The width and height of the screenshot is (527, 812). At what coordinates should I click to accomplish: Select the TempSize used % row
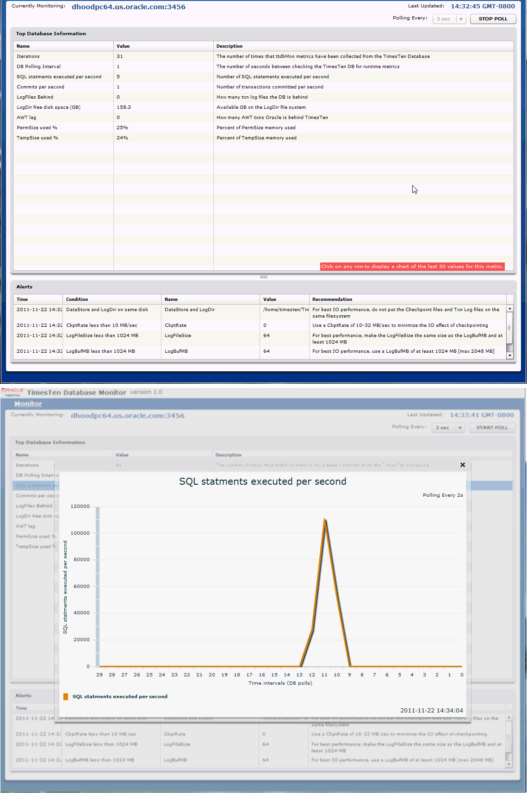[263, 137]
